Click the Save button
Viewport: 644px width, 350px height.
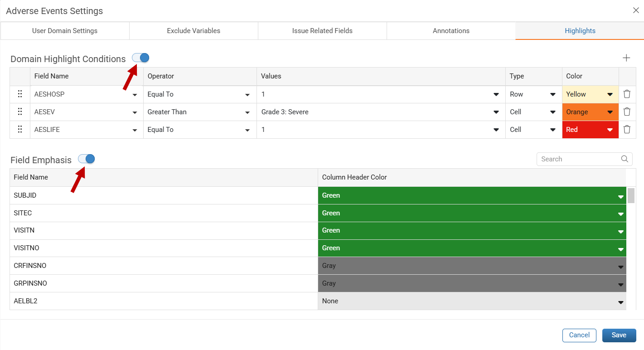619,335
